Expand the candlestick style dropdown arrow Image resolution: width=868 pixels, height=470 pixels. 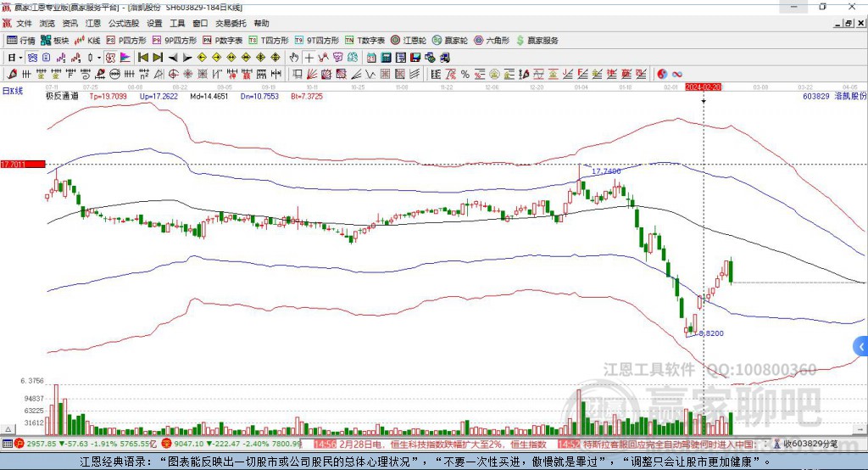click(x=99, y=58)
